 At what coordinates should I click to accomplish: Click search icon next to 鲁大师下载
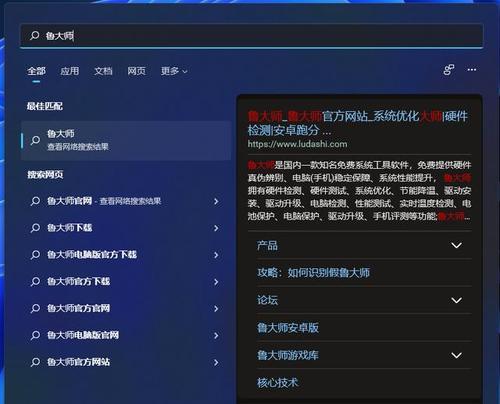35,228
